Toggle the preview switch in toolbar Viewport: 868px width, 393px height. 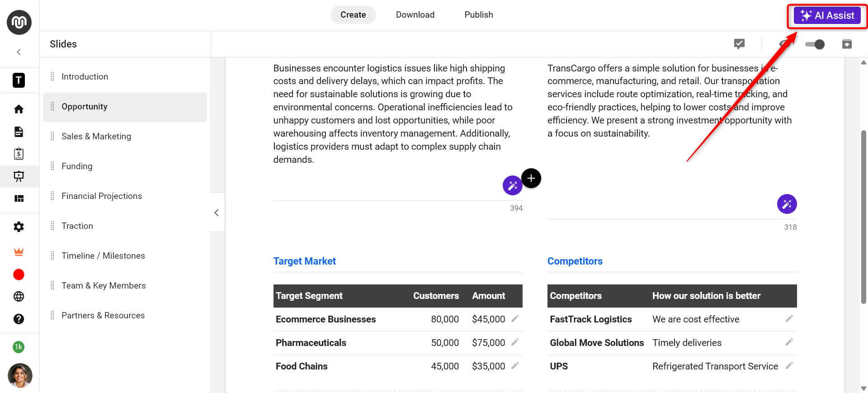point(815,44)
